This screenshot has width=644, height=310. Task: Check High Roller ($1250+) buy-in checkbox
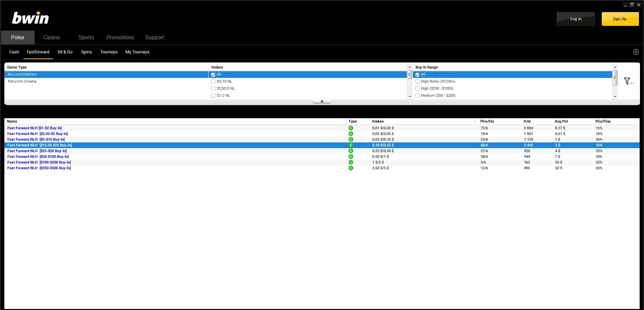(x=417, y=81)
